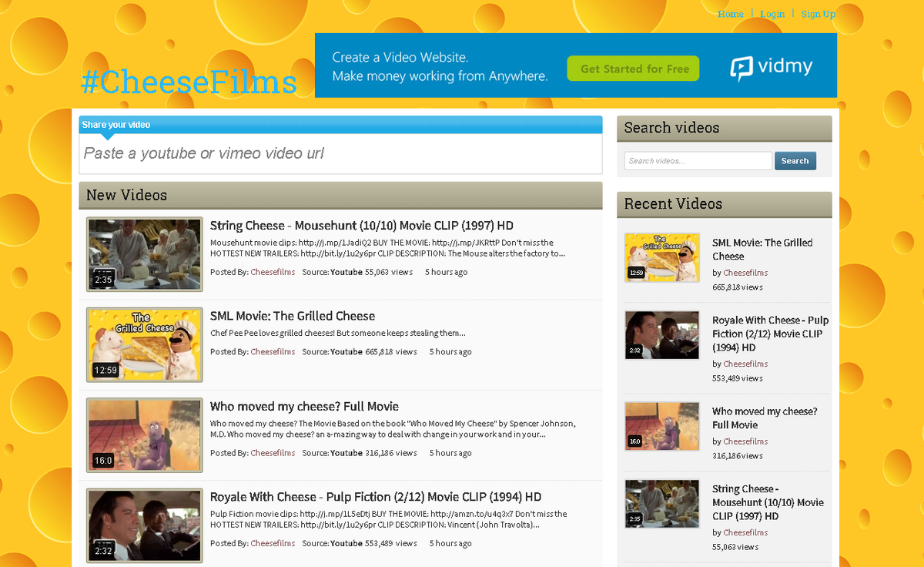Click Cheesefilms under SML Movie in Recent Videos
This screenshot has width=924, height=567.
[745, 273]
